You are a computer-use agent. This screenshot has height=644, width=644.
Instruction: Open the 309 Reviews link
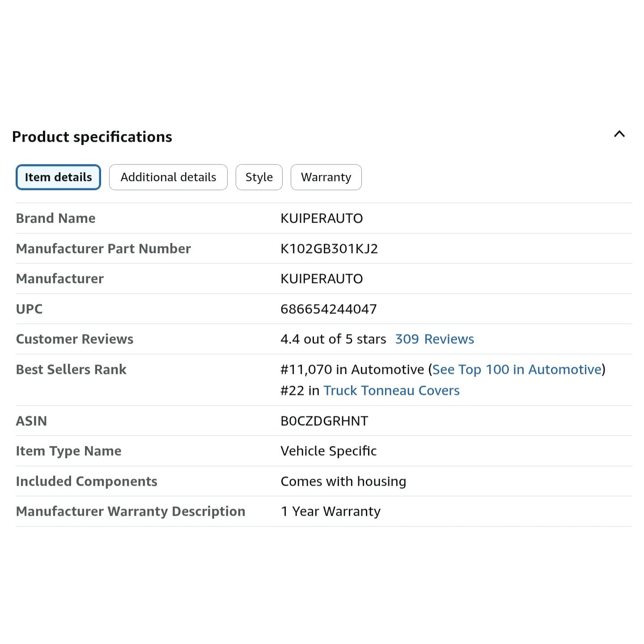(434, 339)
